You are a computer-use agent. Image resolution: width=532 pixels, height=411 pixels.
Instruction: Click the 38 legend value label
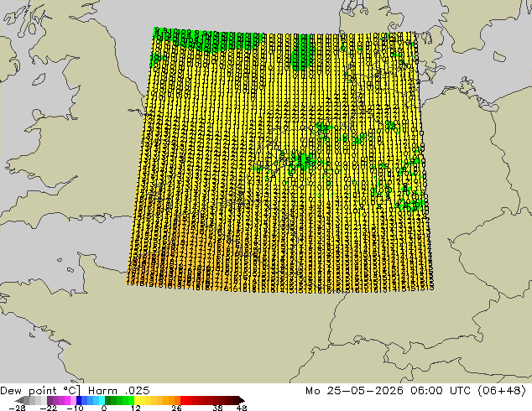[218, 408]
